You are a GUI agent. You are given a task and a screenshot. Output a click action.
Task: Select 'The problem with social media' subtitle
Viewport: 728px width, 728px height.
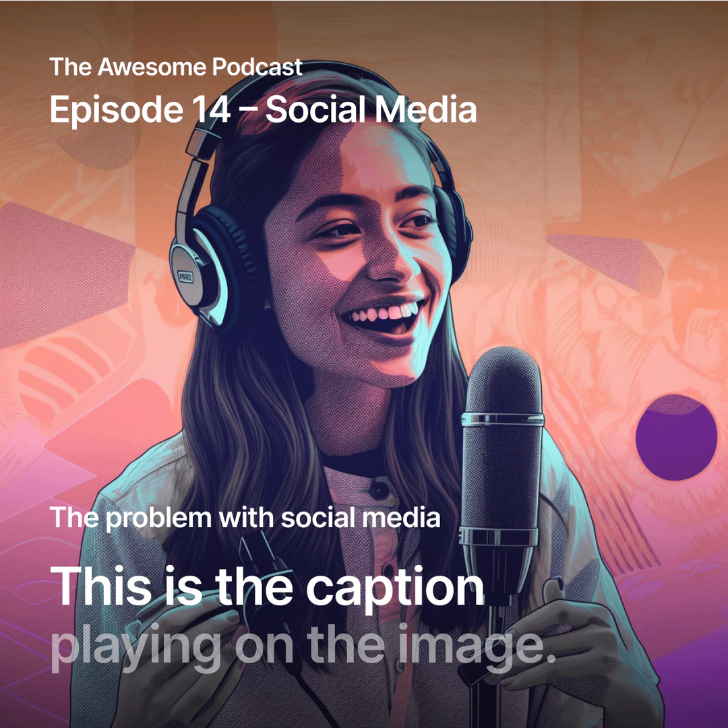(245, 518)
